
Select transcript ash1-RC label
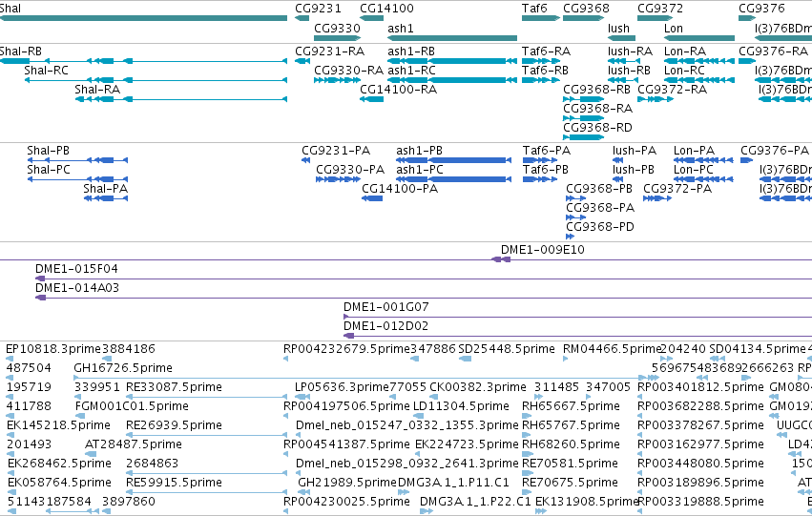411,71
